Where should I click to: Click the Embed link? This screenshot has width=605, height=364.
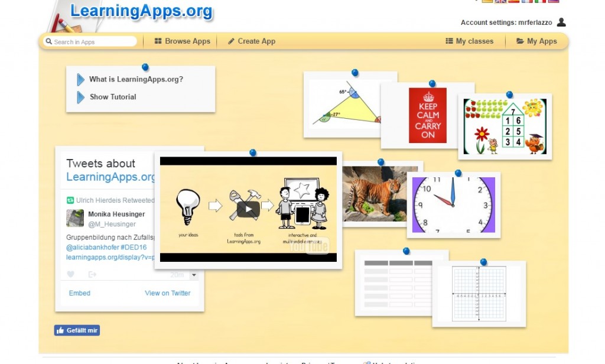click(x=80, y=293)
